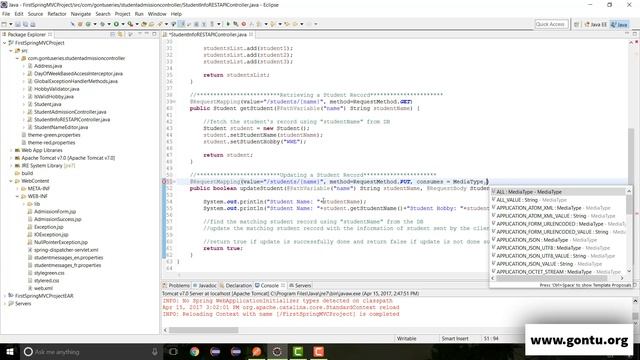Choose APPLICATION_JSON : MediaType proposal

click(x=558, y=240)
